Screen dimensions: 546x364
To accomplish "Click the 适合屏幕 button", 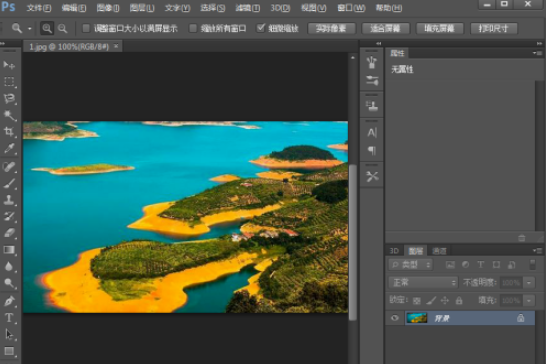I will 385,28.
